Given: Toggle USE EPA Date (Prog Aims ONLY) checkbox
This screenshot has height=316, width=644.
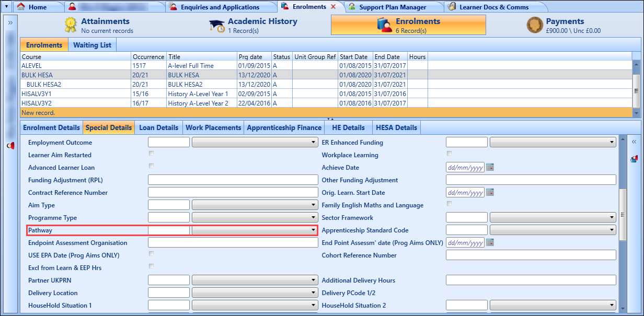Looking at the screenshot, I should [151, 254].
